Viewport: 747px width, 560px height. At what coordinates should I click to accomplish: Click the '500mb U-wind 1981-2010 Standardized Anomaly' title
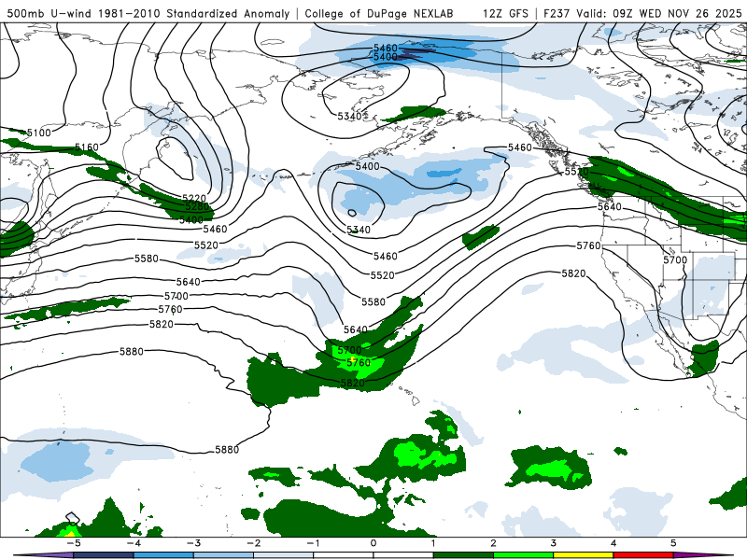point(148,13)
